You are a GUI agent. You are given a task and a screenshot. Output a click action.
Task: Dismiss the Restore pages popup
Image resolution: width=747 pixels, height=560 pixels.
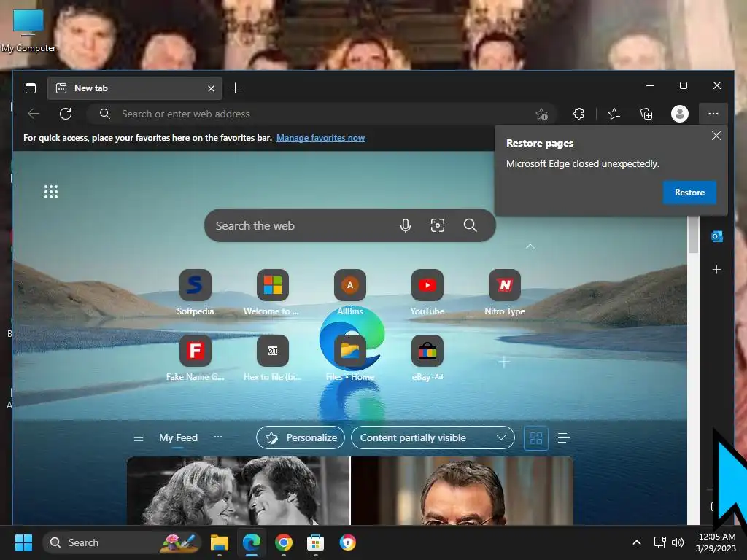pyautogui.click(x=716, y=136)
